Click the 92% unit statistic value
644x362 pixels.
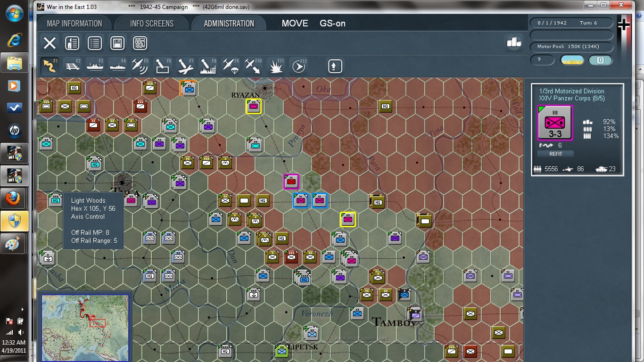click(x=609, y=122)
